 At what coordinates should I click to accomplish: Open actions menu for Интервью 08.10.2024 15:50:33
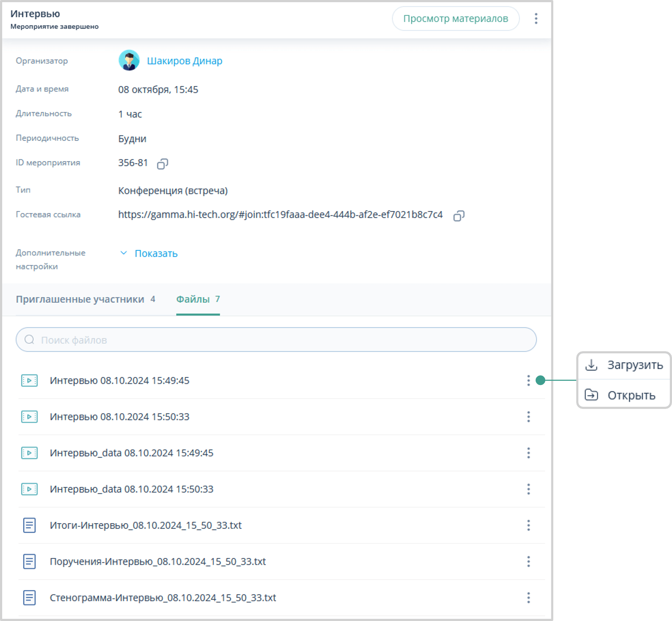click(528, 417)
